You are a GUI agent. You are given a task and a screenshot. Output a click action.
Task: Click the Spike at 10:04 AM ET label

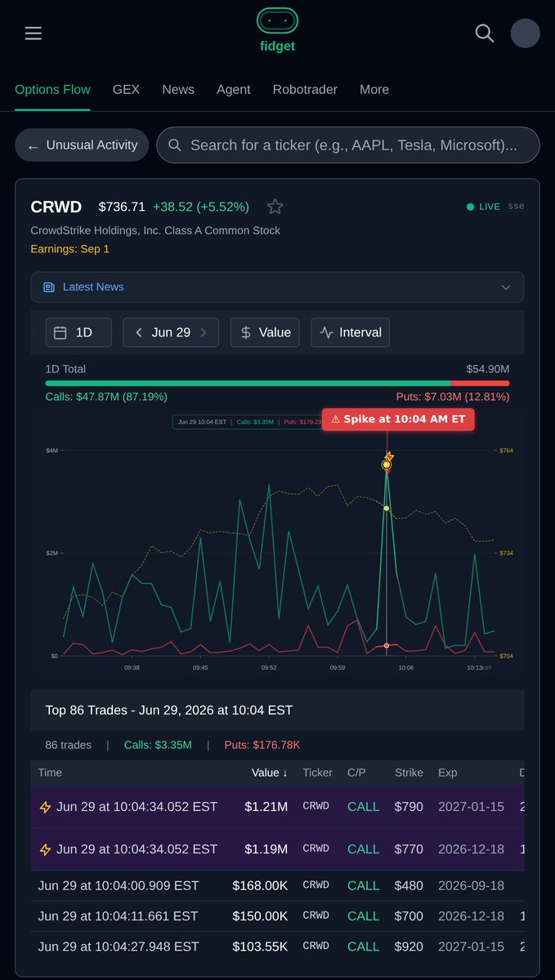coord(398,419)
